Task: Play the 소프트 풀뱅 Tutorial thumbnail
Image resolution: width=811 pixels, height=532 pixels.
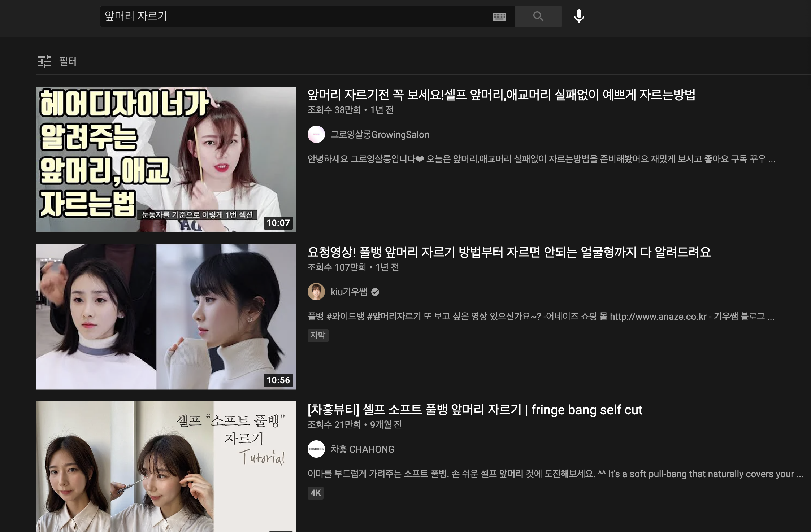Action: [x=166, y=466]
